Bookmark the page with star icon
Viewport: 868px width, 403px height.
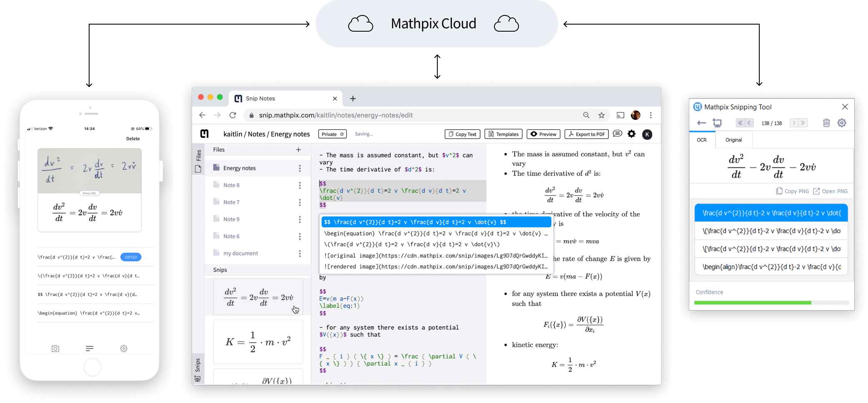(601, 115)
